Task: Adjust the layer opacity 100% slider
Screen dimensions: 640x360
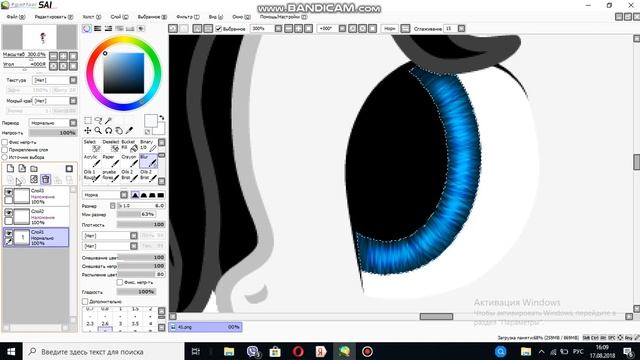Action: (53, 133)
